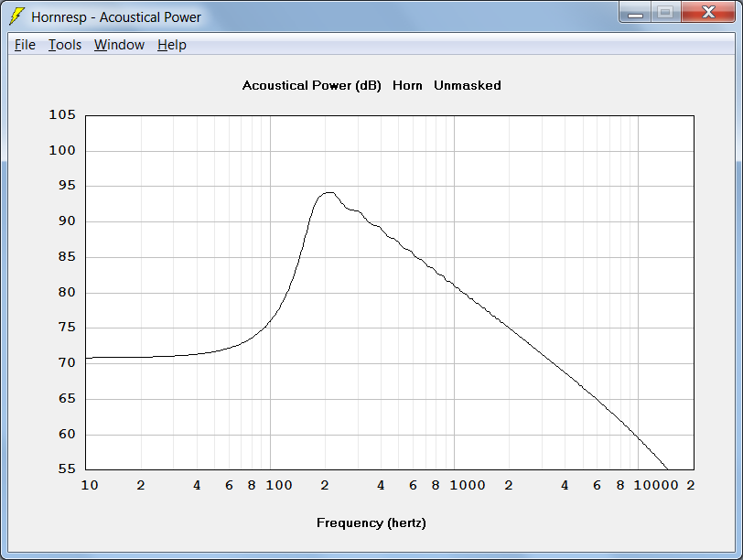743x560 pixels.
Task: Open the Tools menu
Action: click(x=65, y=45)
